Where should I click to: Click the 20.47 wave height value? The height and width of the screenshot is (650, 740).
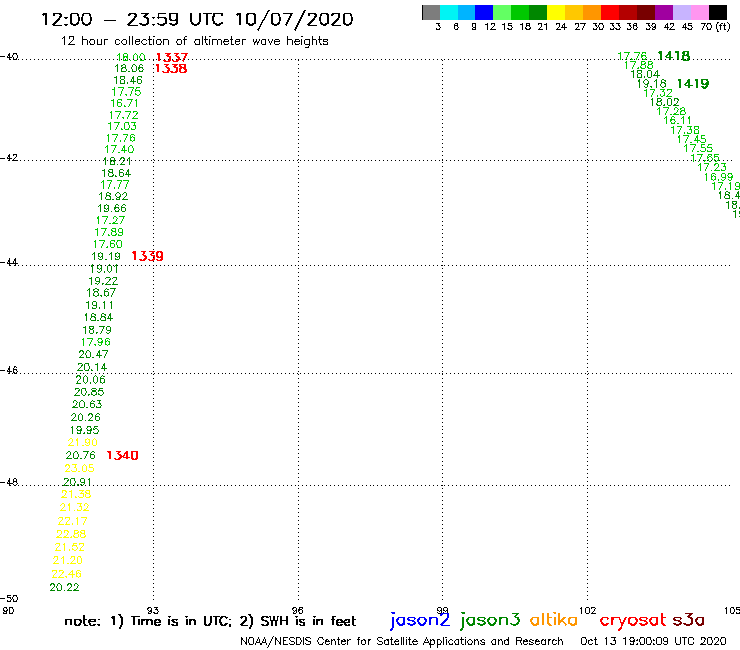93,355
